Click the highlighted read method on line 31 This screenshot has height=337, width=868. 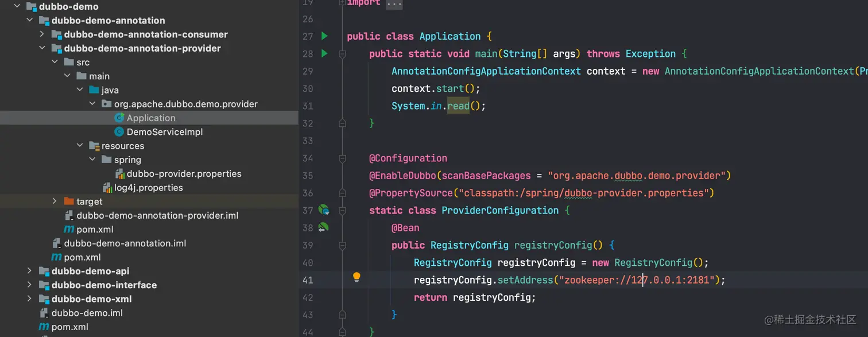click(x=459, y=106)
